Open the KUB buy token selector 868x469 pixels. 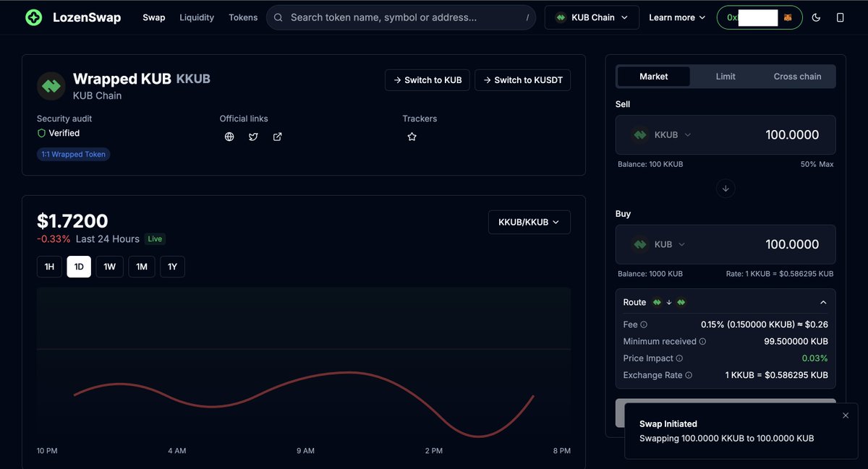[658, 244]
